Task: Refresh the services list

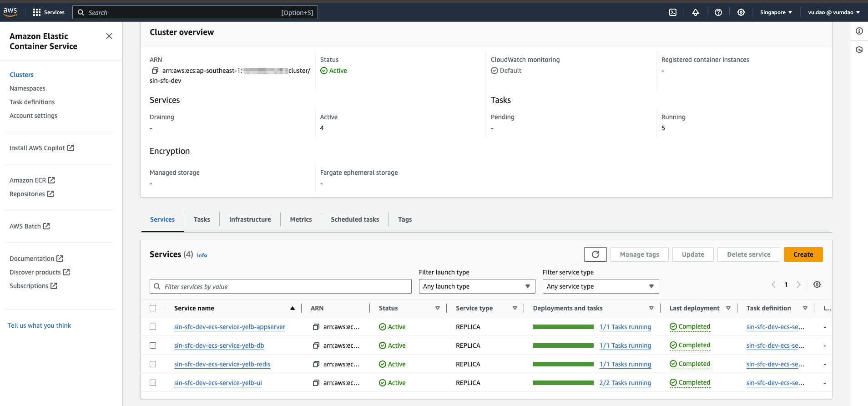Action: tap(595, 254)
